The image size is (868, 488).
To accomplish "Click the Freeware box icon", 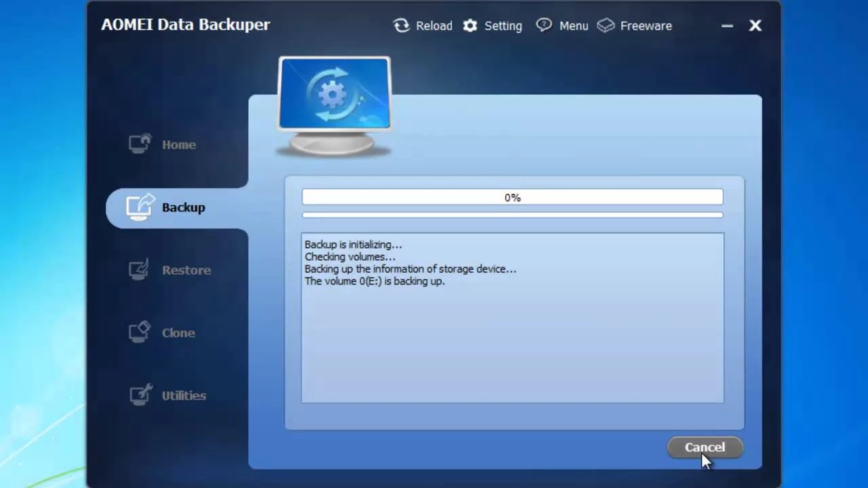I will pos(606,26).
